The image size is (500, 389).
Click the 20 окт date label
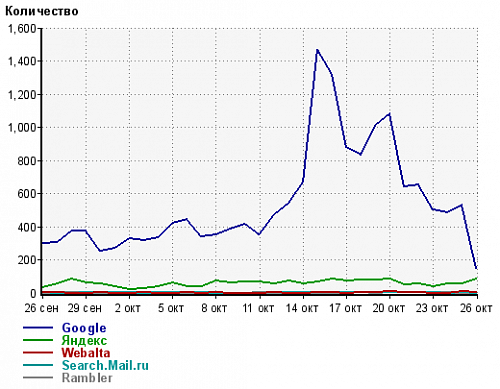tap(389, 308)
